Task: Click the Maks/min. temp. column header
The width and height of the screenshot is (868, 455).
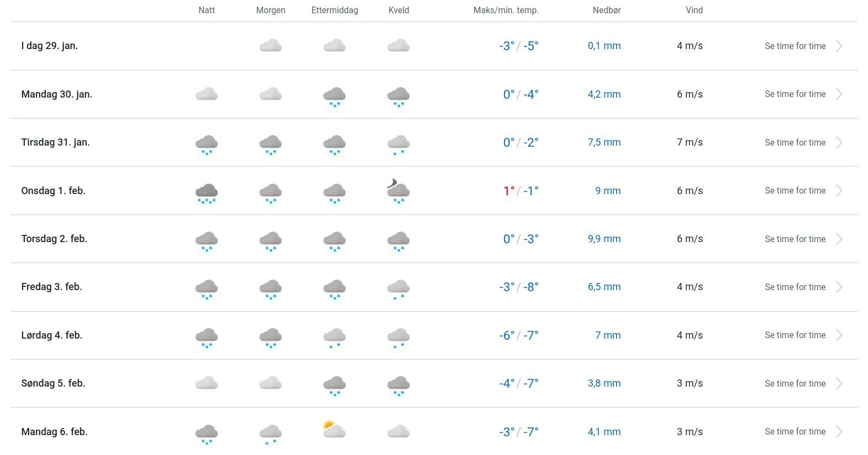Action: pyautogui.click(x=506, y=10)
